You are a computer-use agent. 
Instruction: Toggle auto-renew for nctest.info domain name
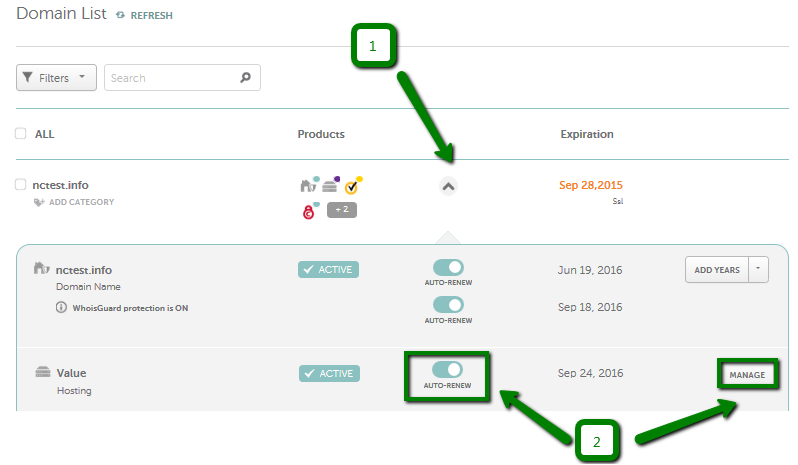point(448,267)
